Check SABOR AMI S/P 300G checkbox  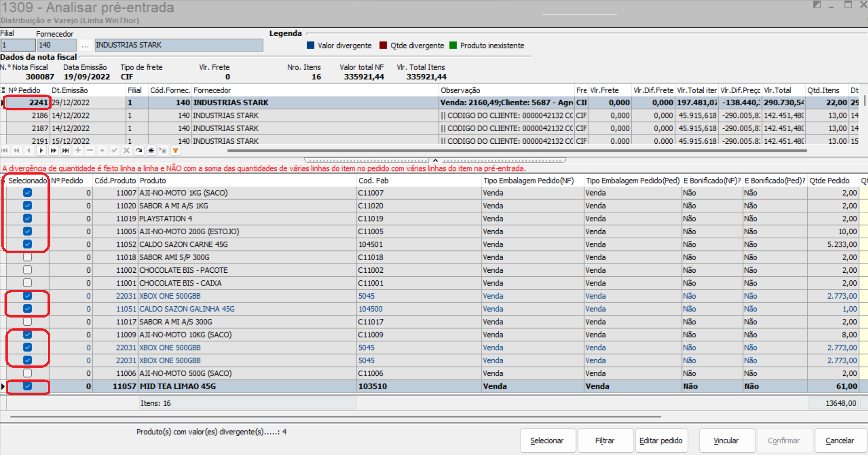click(28, 257)
